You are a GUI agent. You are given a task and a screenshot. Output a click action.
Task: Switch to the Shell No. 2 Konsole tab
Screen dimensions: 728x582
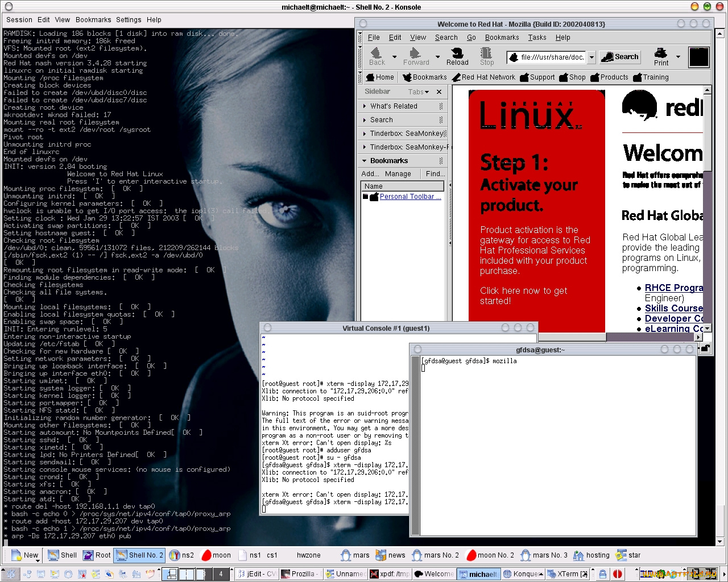pos(139,555)
